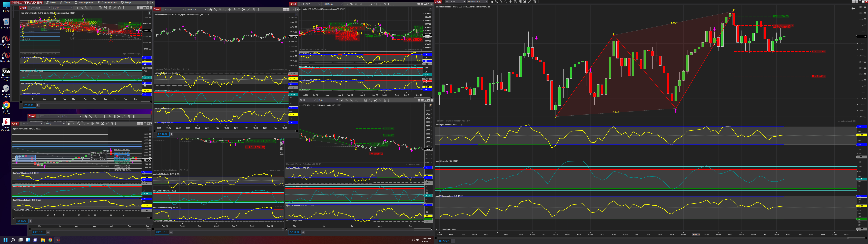Toggle the F button on the ES 2 Day chart
Viewport: 868px width, 244px height.
(150, 13)
